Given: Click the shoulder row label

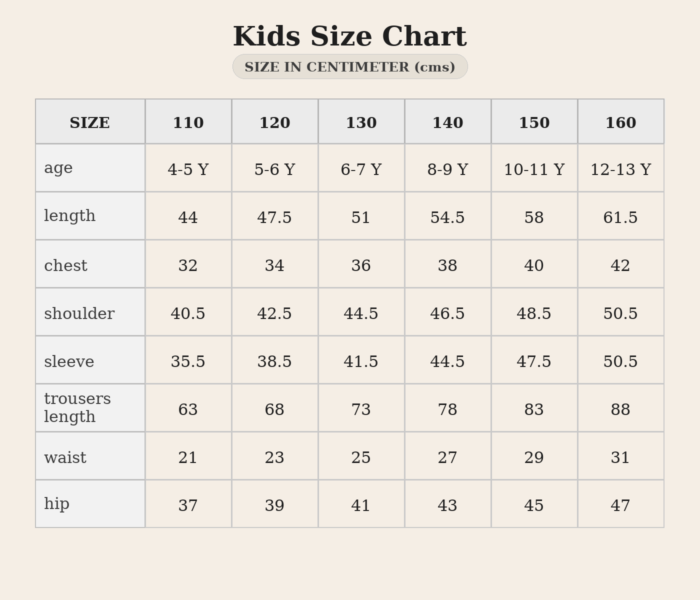Looking at the screenshot, I should pyautogui.click(x=79, y=313).
